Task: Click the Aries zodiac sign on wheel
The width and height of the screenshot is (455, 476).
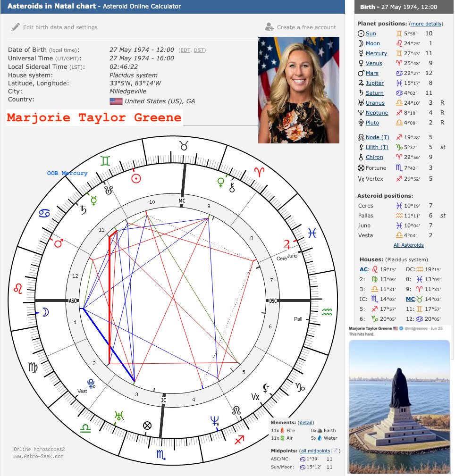Action: [259, 172]
